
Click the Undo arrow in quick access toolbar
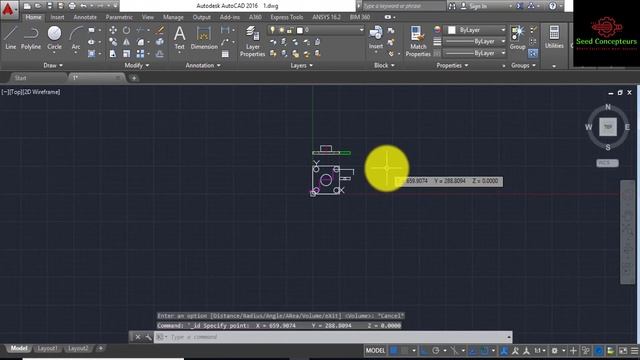pos(83,6)
